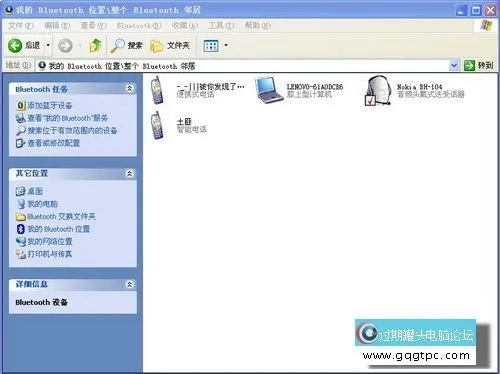Click 搜索位于有效范围内的设备 link
Image resolution: width=500 pixels, height=374 pixels.
point(72,130)
